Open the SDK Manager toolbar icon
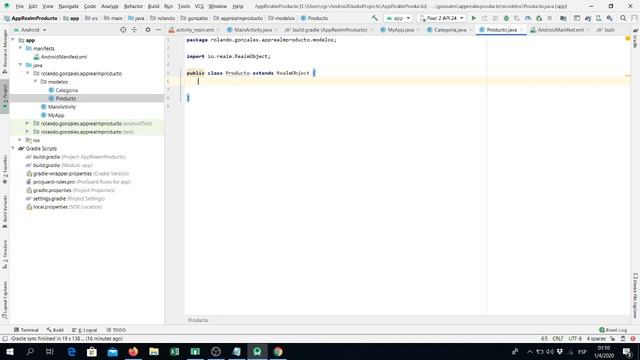Viewport: 640px width, 360px height. click(x=609, y=18)
